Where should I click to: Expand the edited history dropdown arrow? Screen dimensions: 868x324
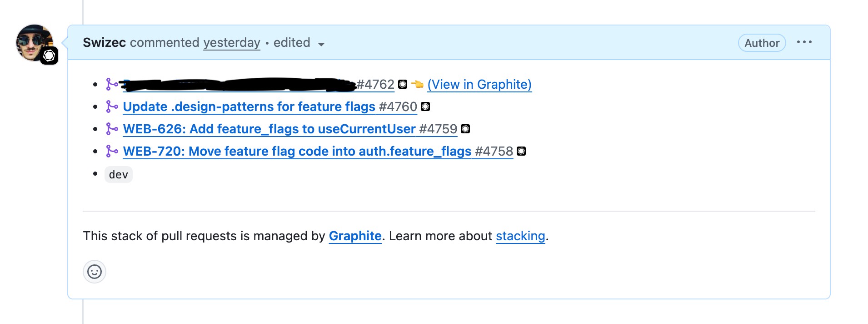click(321, 44)
